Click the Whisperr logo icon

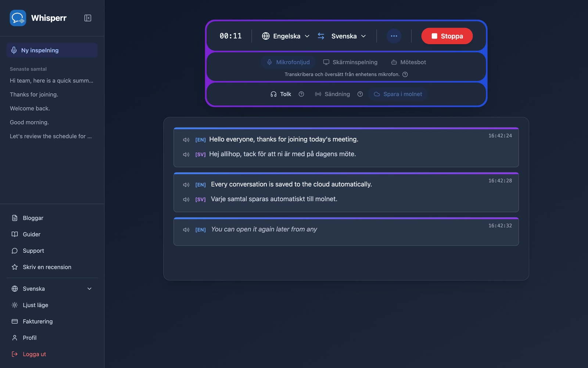coord(18,18)
